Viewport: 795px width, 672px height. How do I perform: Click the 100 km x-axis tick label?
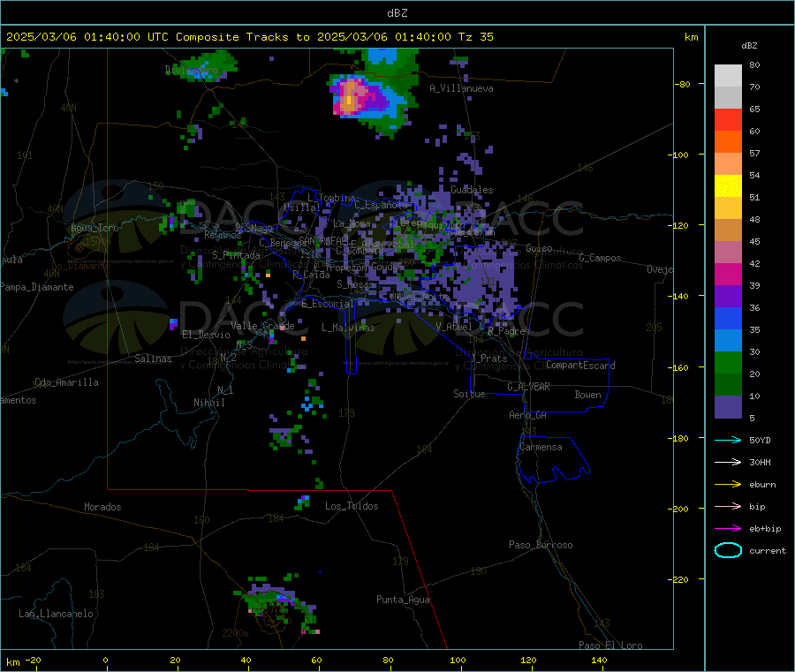tap(458, 660)
